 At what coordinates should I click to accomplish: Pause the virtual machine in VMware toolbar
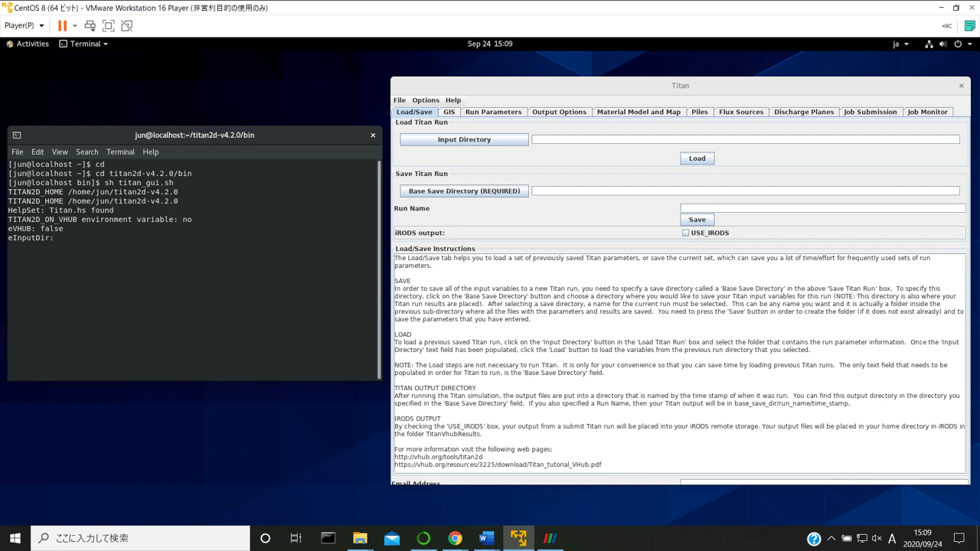pos(62,26)
